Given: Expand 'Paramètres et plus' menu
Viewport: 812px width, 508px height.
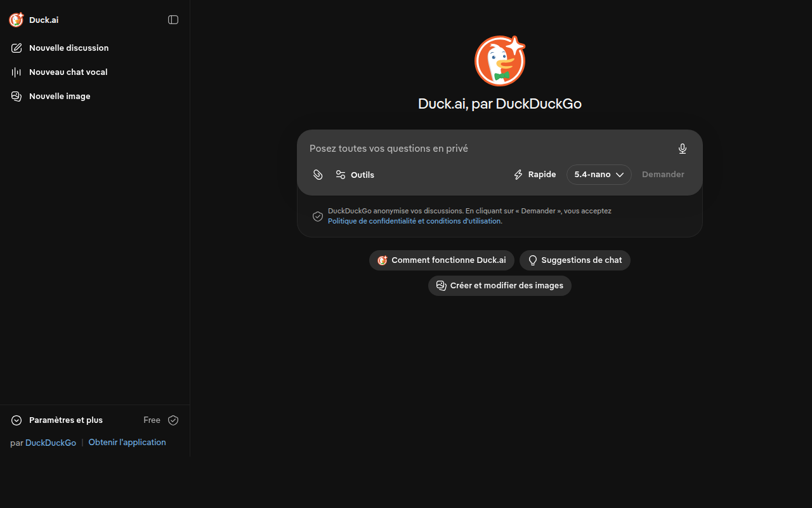Looking at the screenshot, I should tap(57, 420).
